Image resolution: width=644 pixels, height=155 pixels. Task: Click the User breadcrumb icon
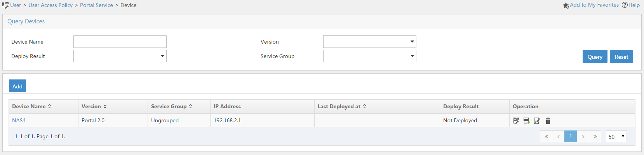(5, 5)
